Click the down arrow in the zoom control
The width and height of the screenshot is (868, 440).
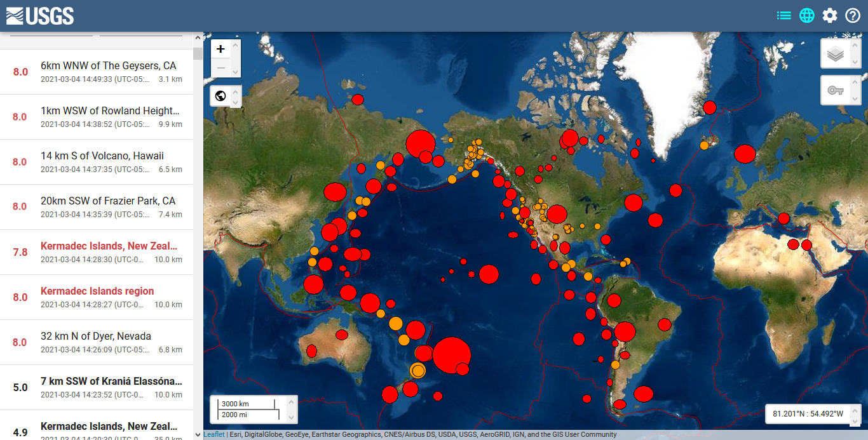[236, 72]
